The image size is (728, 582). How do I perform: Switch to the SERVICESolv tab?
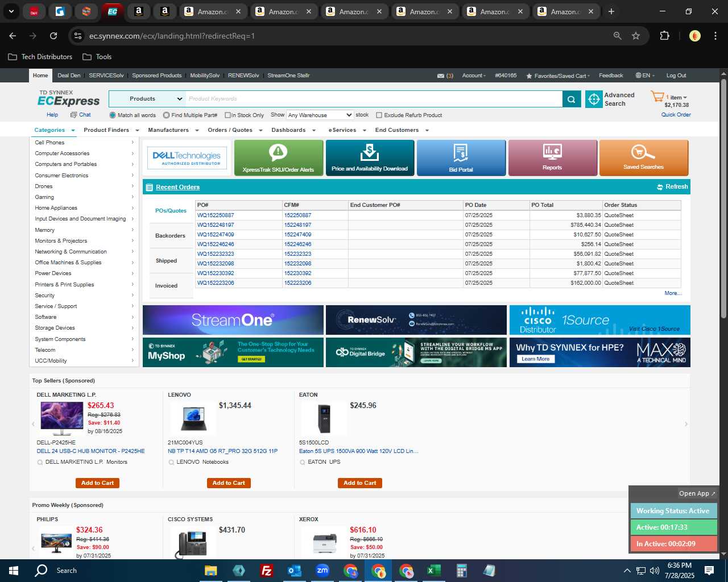click(x=106, y=76)
